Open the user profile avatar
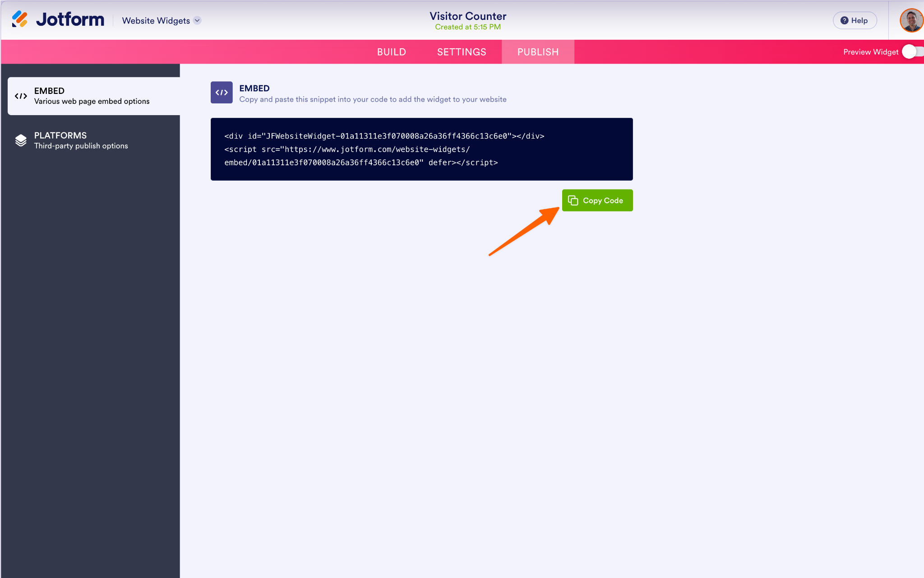The image size is (924, 578). [911, 20]
